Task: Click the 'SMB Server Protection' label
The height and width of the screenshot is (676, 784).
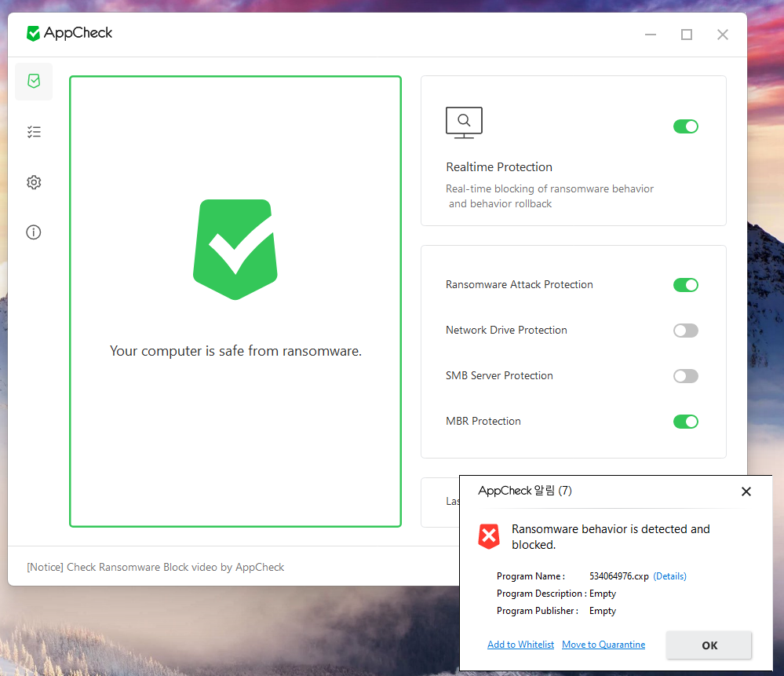Action: click(x=499, y=376)
